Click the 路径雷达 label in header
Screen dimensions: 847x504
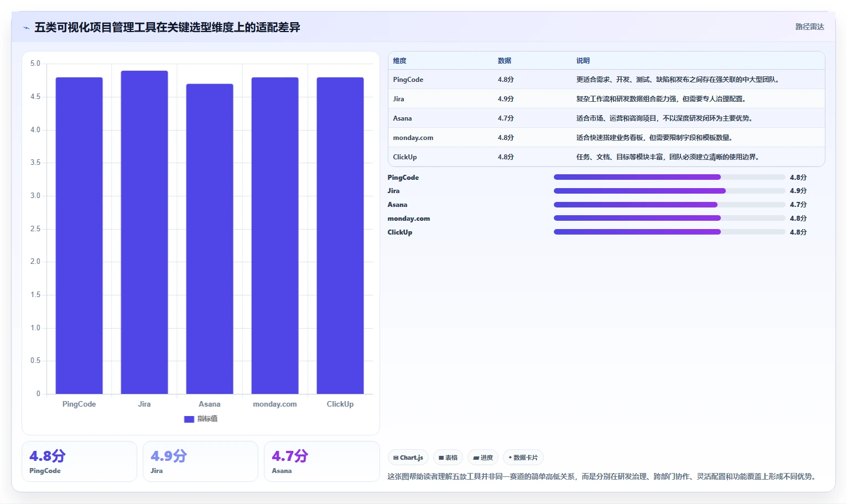point(809,27)
